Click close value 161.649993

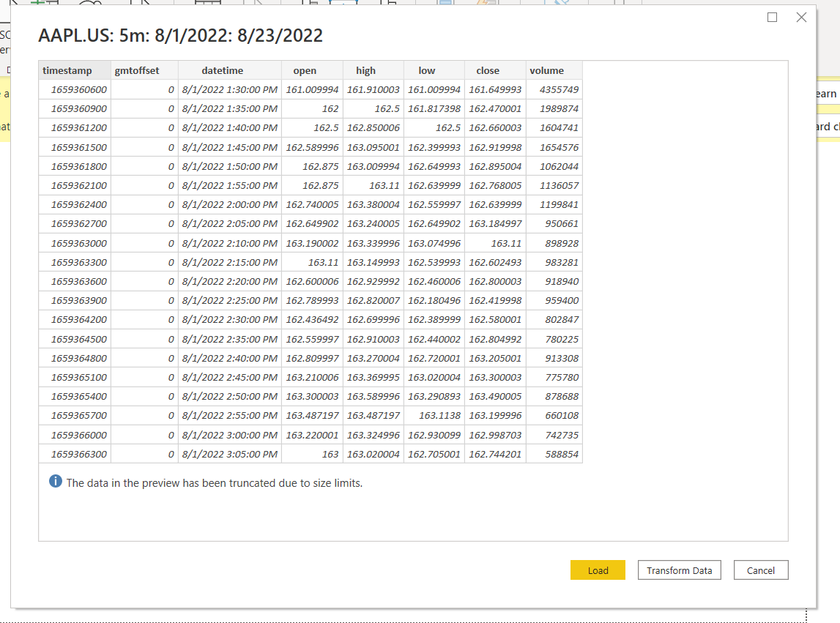click(x=496, y=89)
